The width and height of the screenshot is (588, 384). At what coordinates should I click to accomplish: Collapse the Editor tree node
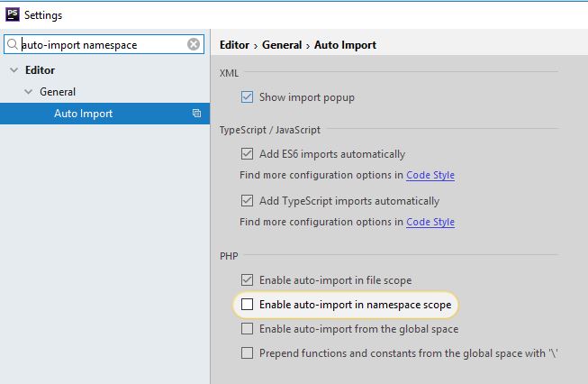coord(14,70)
